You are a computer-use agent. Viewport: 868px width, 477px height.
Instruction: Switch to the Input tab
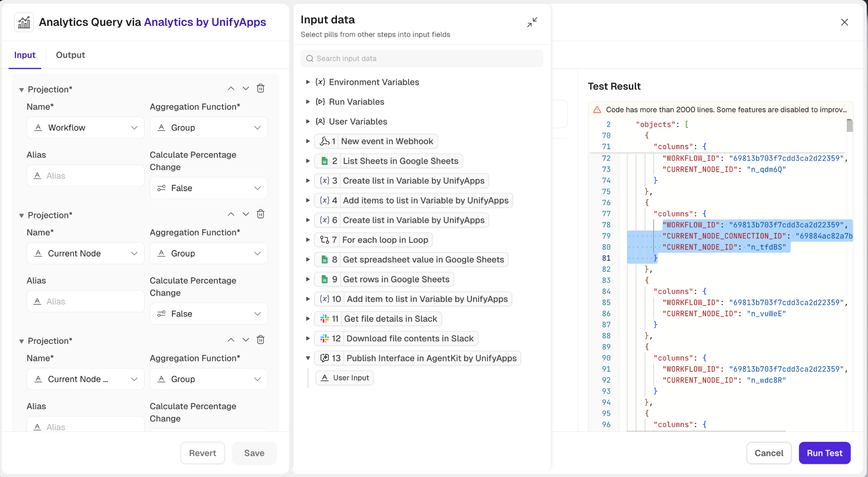[25, 55]
